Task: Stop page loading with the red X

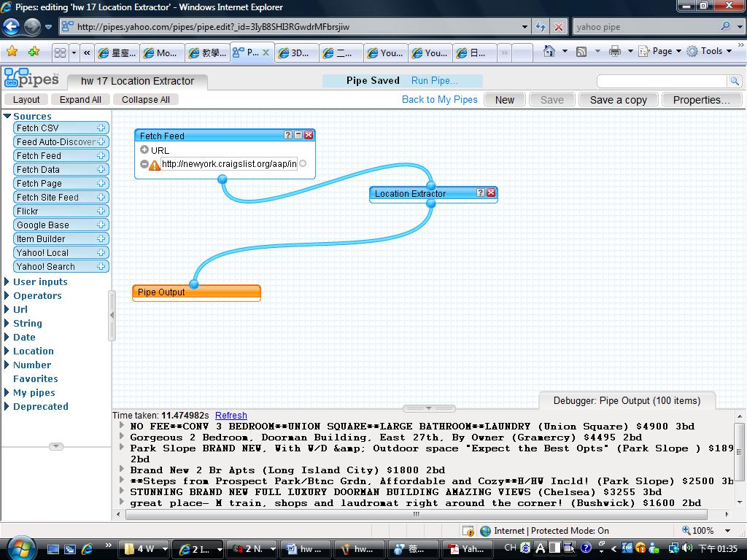Action: pyautogui.click(x=558, y=27)
